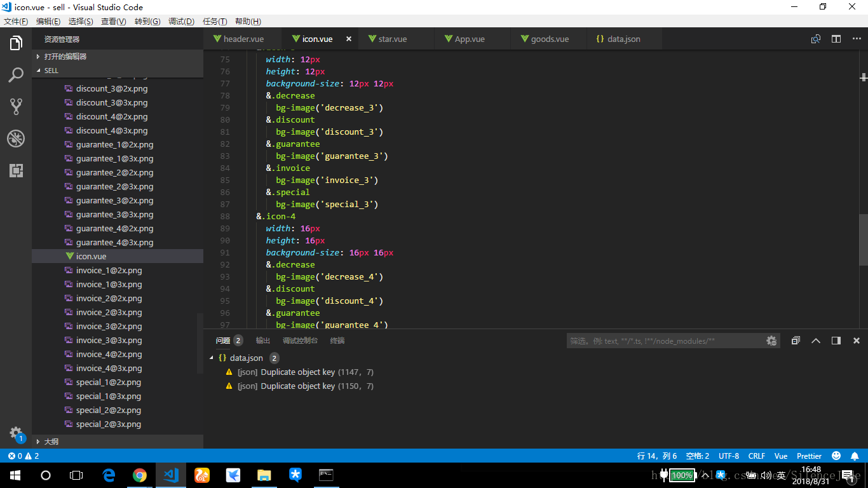This screenshot has width=868, height=488.
Task: Open Windows Start menu
Action: [15, 475]
